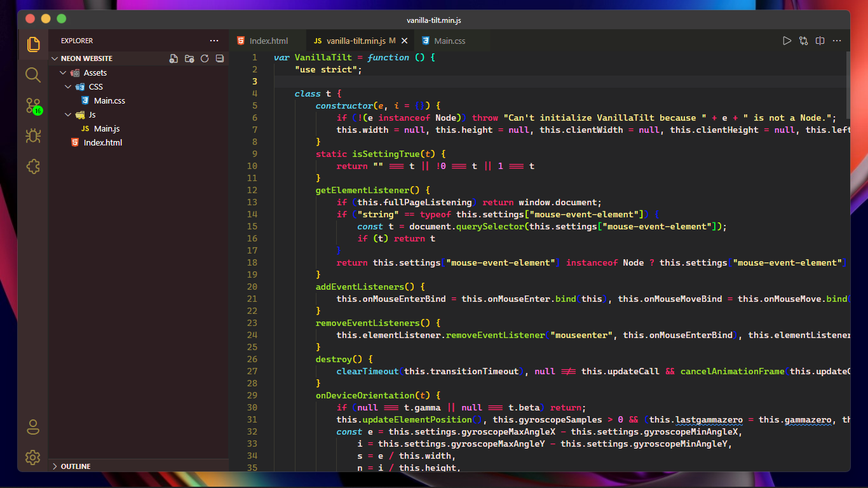Click HTML icon on Index.html tab

click(x=241, y=41)
